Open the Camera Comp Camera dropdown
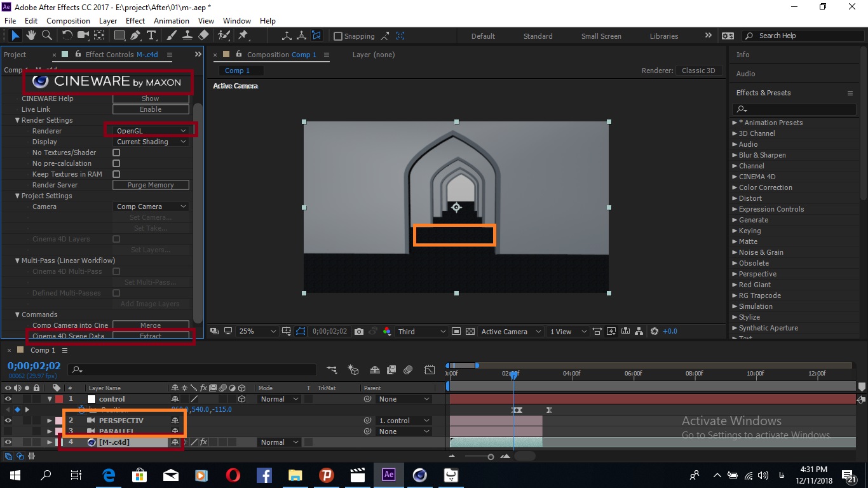Image resolution: width=868 pixels, height=488 pixels. (x=151, y=207)
